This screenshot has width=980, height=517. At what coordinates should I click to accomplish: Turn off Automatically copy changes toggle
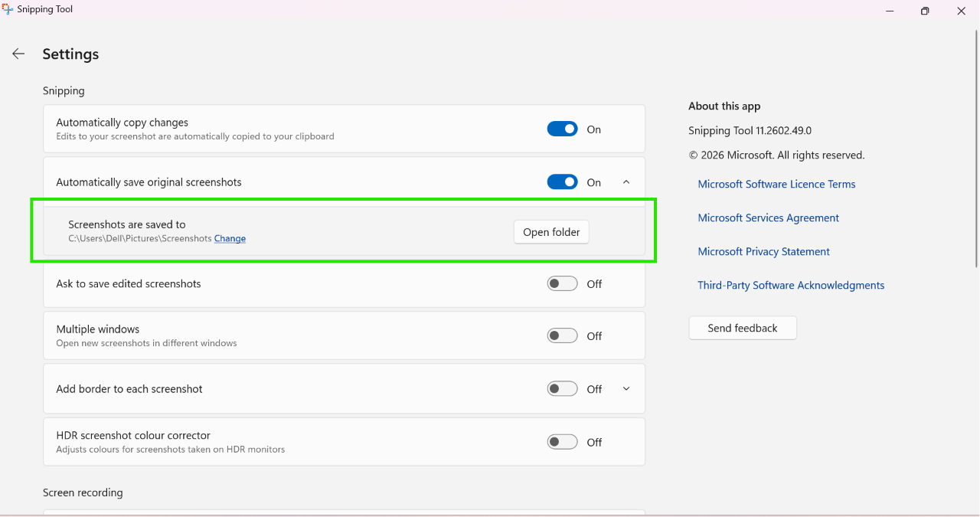click(x=562, y=129)
